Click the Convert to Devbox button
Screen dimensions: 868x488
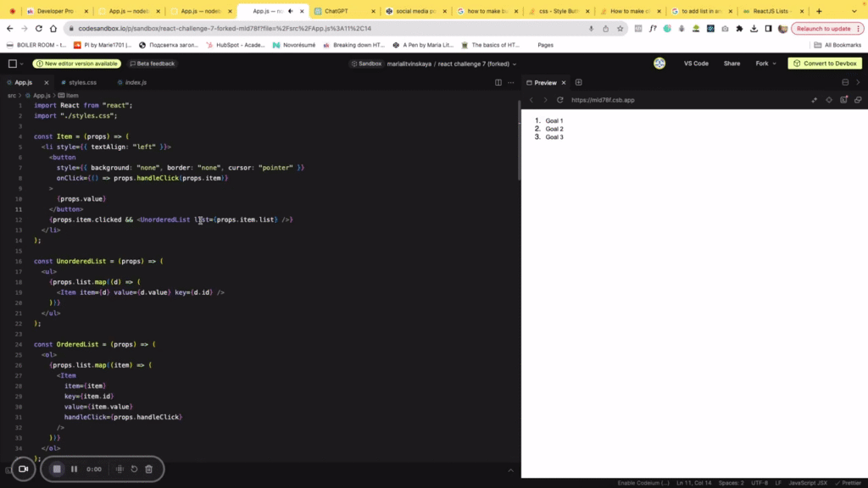click(x=826, y=63)
